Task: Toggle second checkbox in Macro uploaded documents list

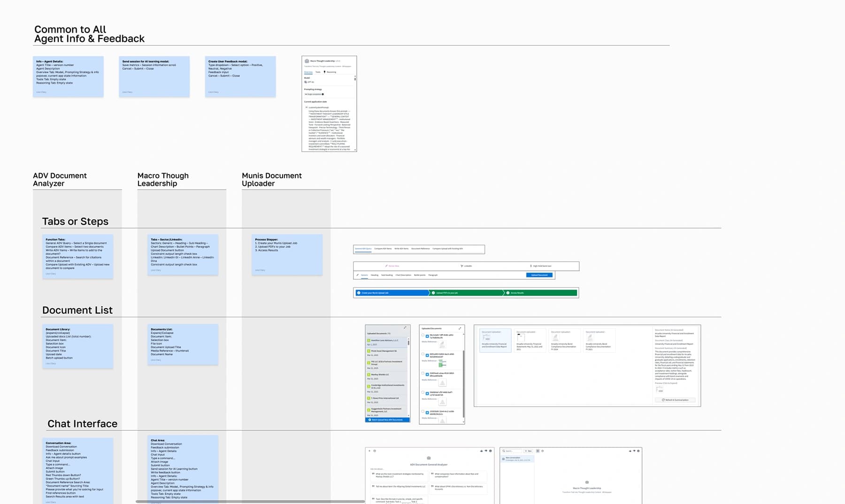Action: click(x=423, y=354)
